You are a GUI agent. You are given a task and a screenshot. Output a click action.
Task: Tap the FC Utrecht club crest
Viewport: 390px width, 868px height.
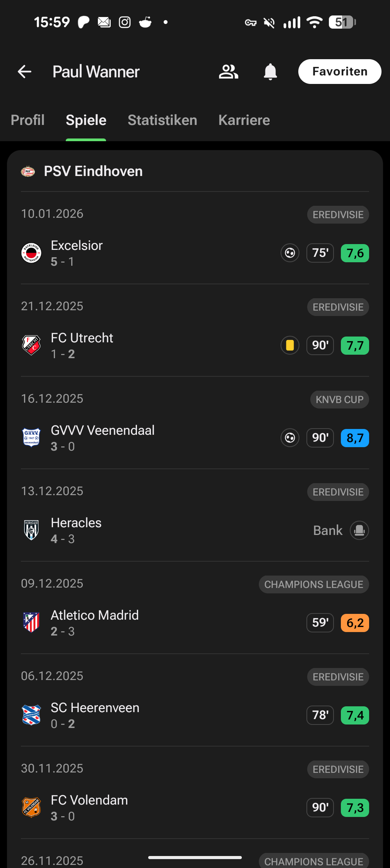(x=31, y=345)
